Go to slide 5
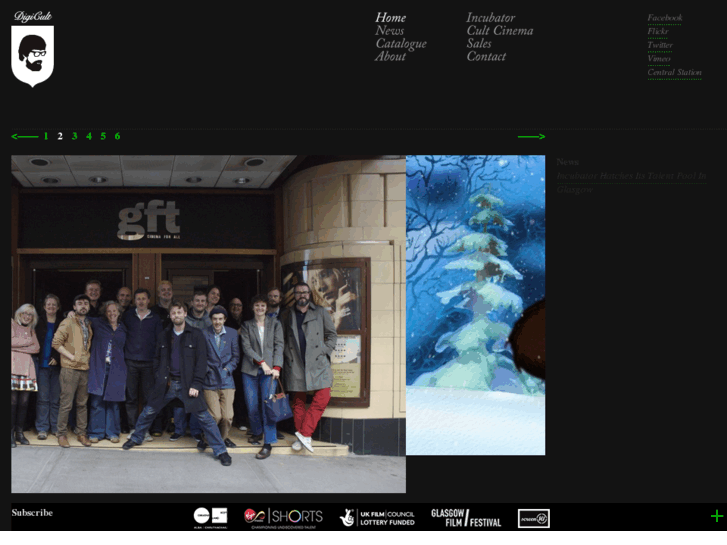727x545 pixels. pos(103,136)
